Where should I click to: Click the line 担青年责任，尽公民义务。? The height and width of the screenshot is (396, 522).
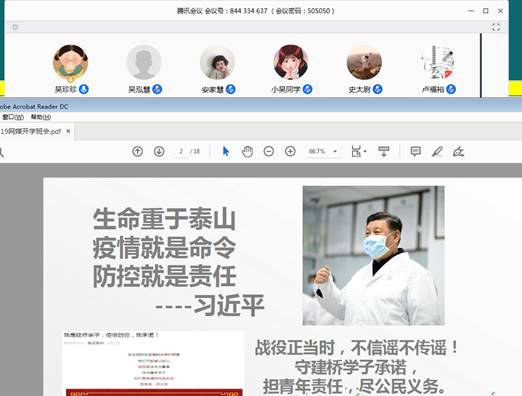coord(355,387)
